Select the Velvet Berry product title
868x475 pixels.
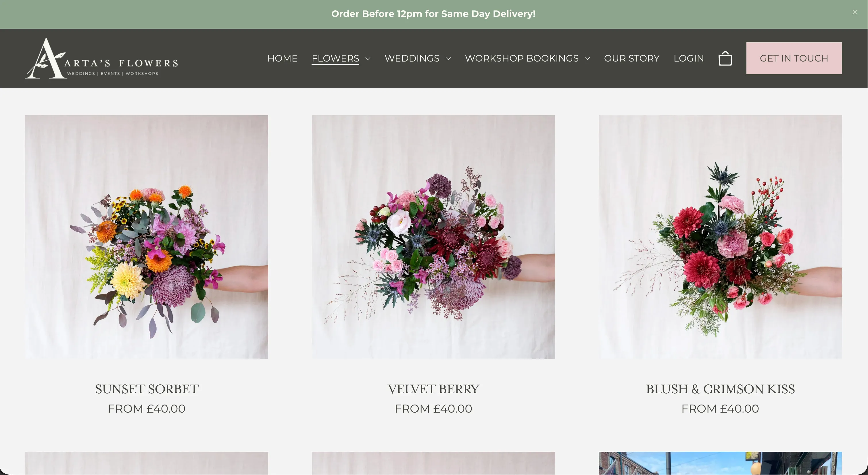click(x=433, y=389)
